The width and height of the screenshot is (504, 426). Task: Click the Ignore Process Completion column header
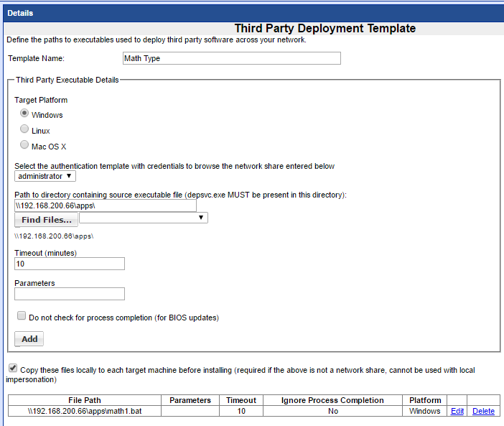point(332,400)
